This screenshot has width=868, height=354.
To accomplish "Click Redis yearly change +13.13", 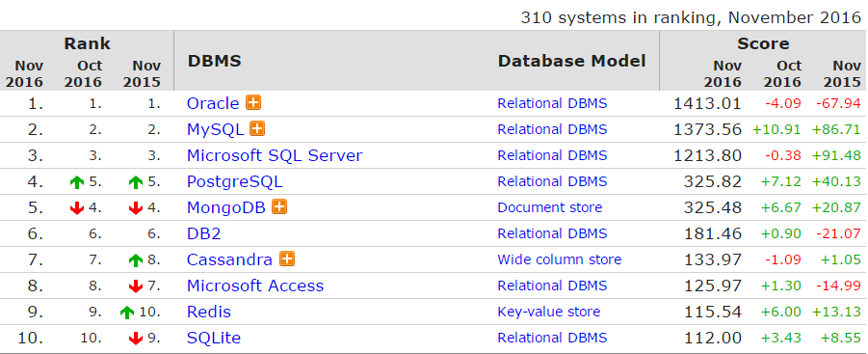I will click(836, 312).
